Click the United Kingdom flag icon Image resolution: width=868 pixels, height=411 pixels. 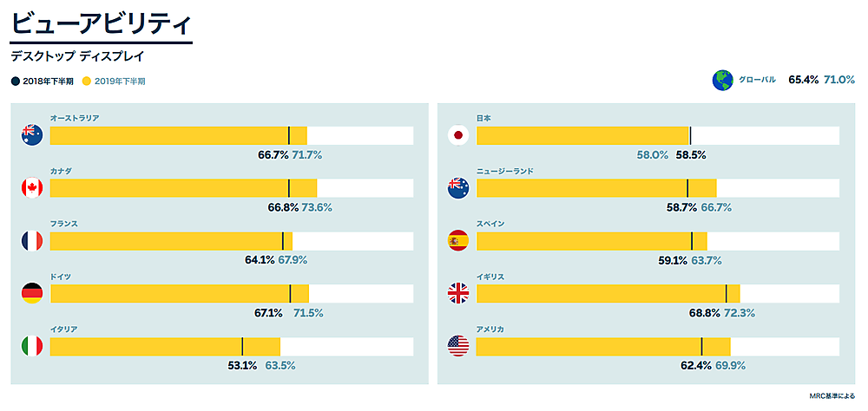pos(458,294)
